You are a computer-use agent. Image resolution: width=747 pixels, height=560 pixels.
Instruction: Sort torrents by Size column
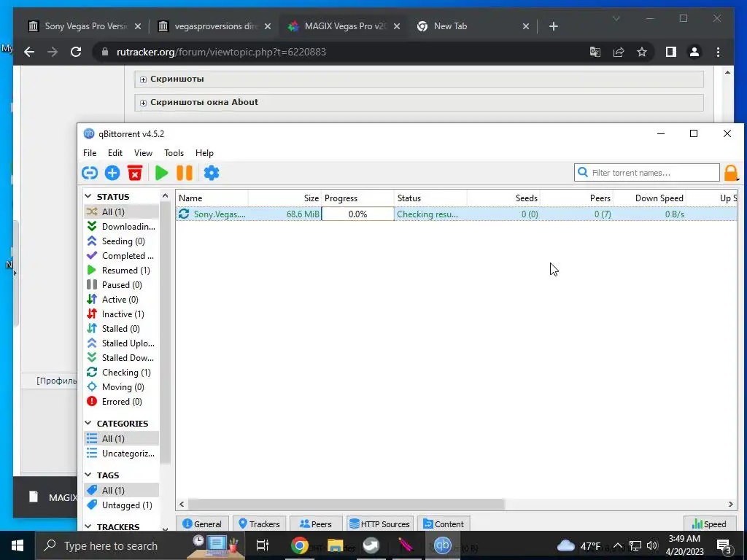click(285, 198)
